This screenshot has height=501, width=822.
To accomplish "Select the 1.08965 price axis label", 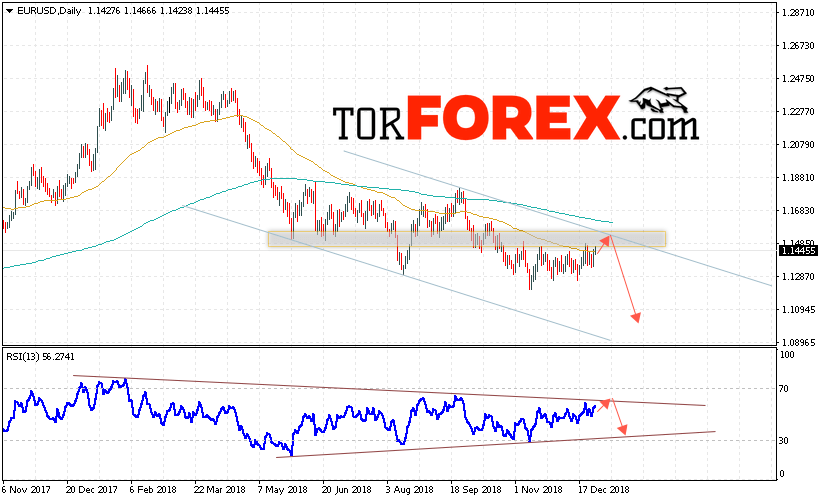I will (x=798, y=343).
